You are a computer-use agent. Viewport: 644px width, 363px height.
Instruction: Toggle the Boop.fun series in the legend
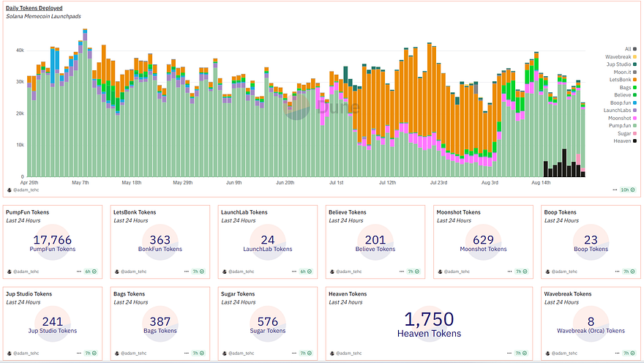[623, 102]
